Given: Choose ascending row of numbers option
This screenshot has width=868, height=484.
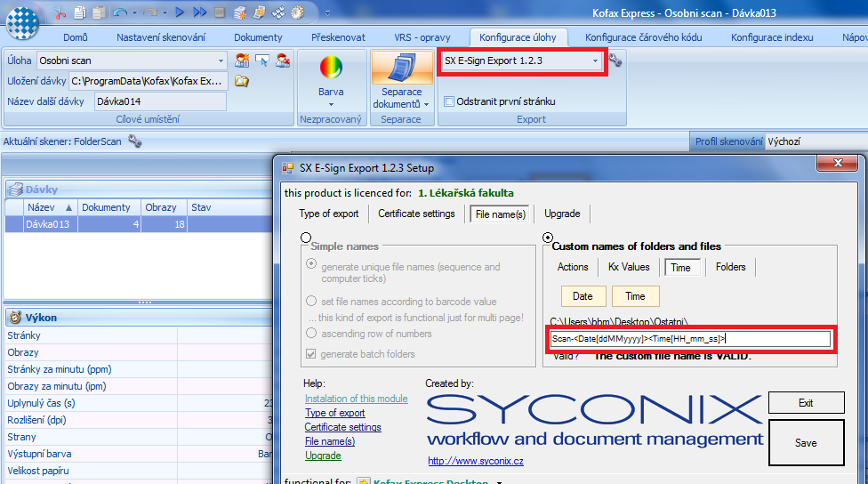Looking at the screenshot, I should tap(311, 333).
